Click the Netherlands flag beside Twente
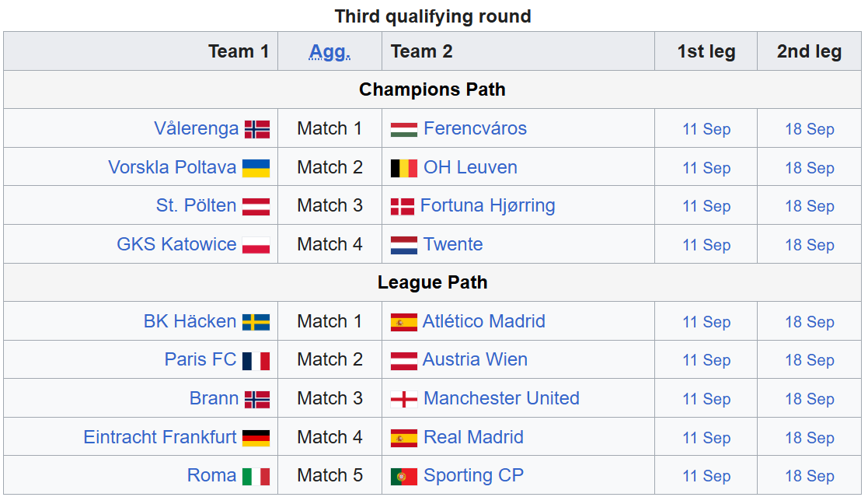868x497 pixels. tap(403, 245)
